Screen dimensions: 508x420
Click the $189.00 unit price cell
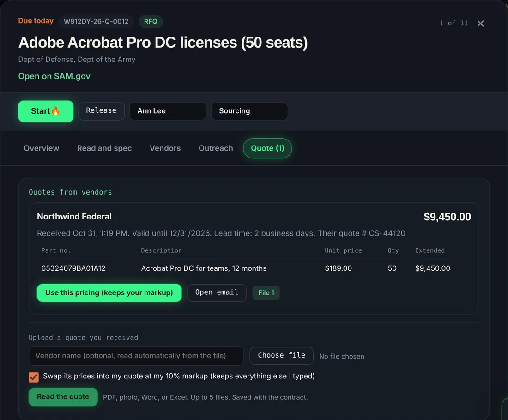[x=338, y=268]
